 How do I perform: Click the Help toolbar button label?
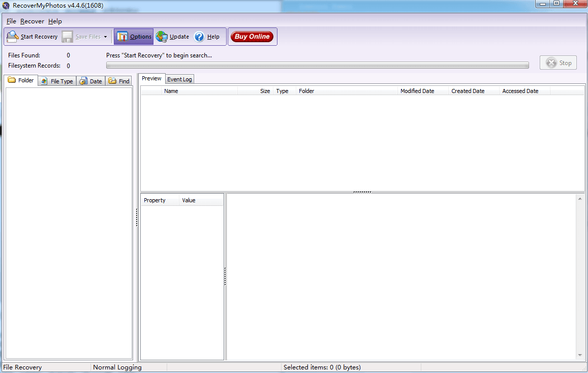[213, 37]
